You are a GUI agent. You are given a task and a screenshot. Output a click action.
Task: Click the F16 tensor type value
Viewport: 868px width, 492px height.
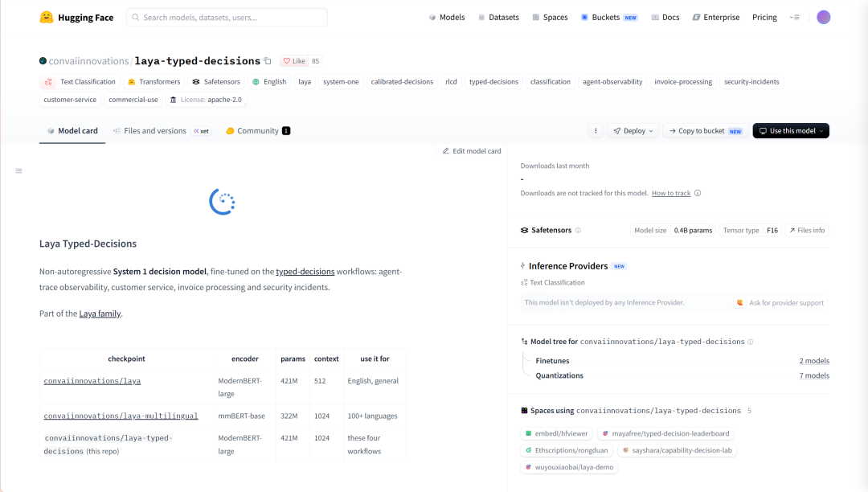772,230
